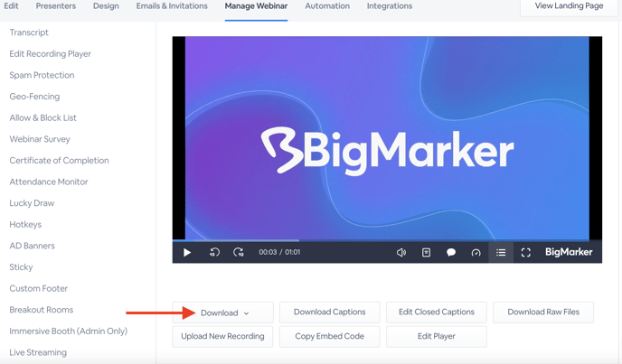
Task: Open the Automation tab
Action: pyautogui.click(x=327, y=6)
